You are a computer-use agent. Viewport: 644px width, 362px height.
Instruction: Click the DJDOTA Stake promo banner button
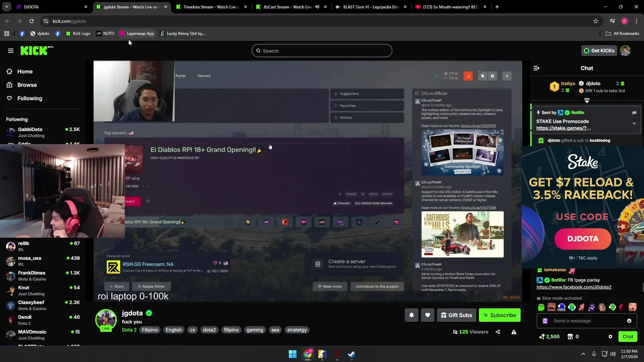tap(583, 239)
